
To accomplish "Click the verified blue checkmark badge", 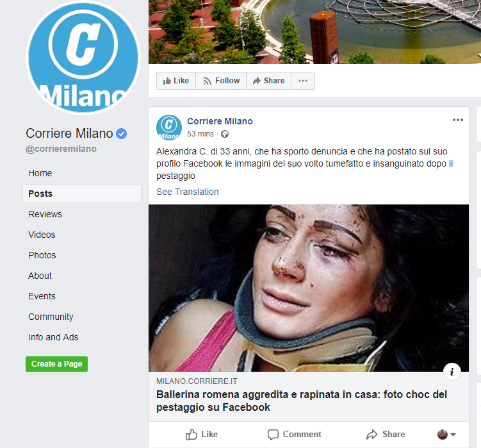I will 122,133.
